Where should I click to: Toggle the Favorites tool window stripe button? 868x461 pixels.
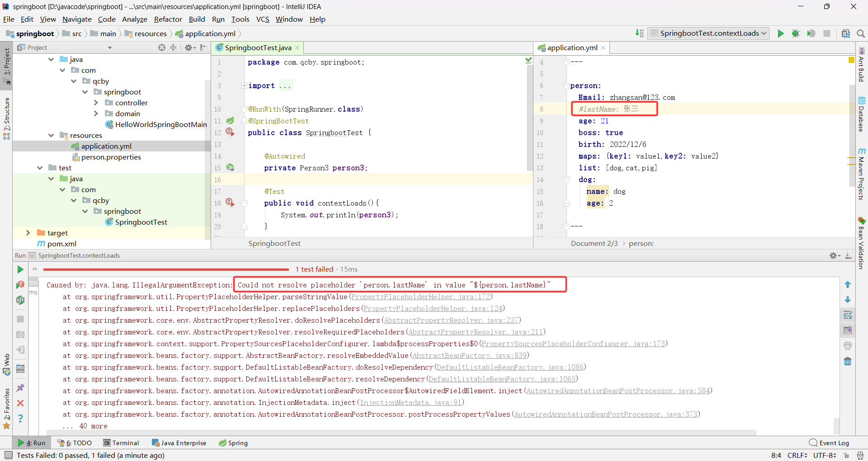pos(6,409)
